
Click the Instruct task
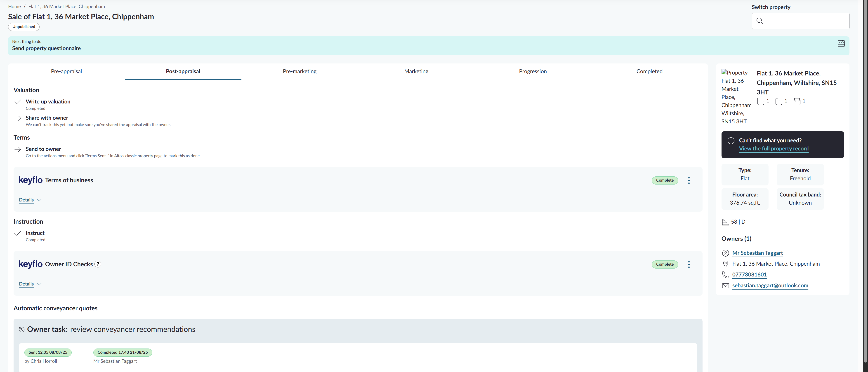[x=35, y=233]
